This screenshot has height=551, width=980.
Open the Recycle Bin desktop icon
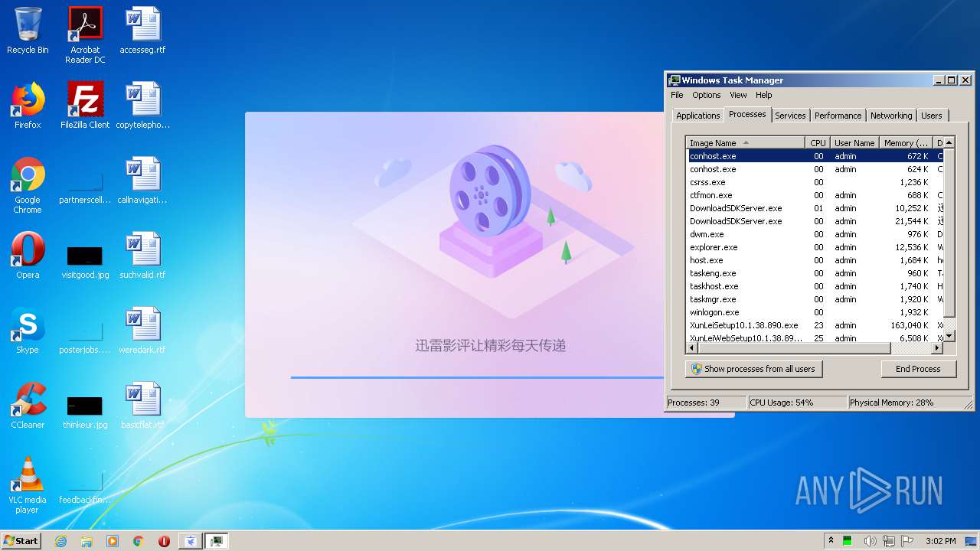point(28,31)
